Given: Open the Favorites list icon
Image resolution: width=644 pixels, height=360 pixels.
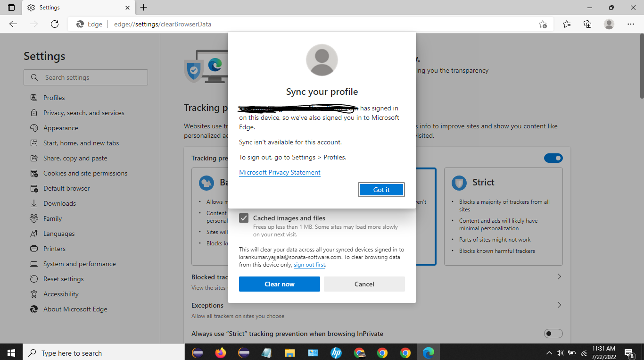Looking at the screenshot, I should click(567, 24).
